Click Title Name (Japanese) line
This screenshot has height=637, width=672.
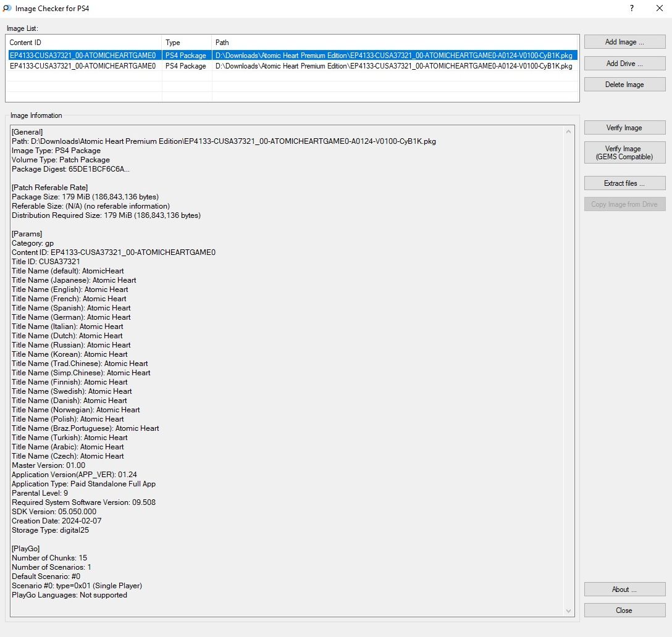click(73, 280)
